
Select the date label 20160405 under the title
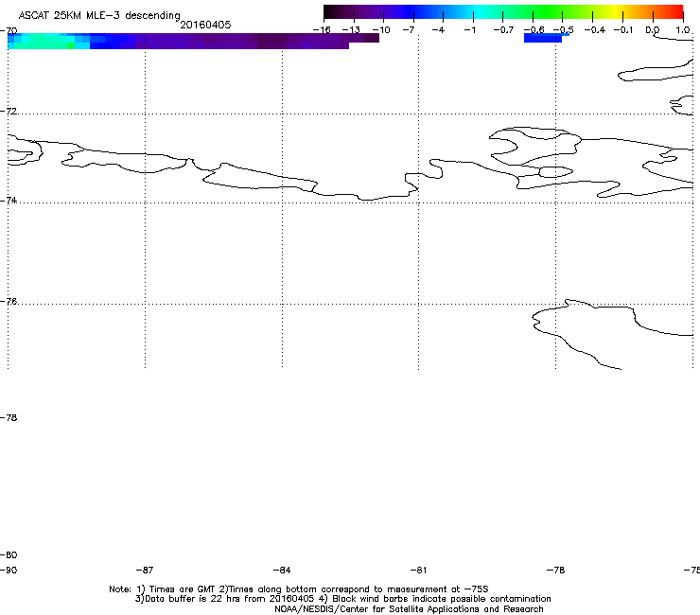pyautogui.click(x=205, y=25)
